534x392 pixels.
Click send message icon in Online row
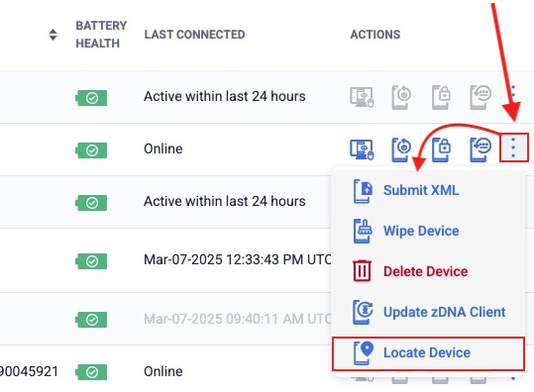click(481, 149)
